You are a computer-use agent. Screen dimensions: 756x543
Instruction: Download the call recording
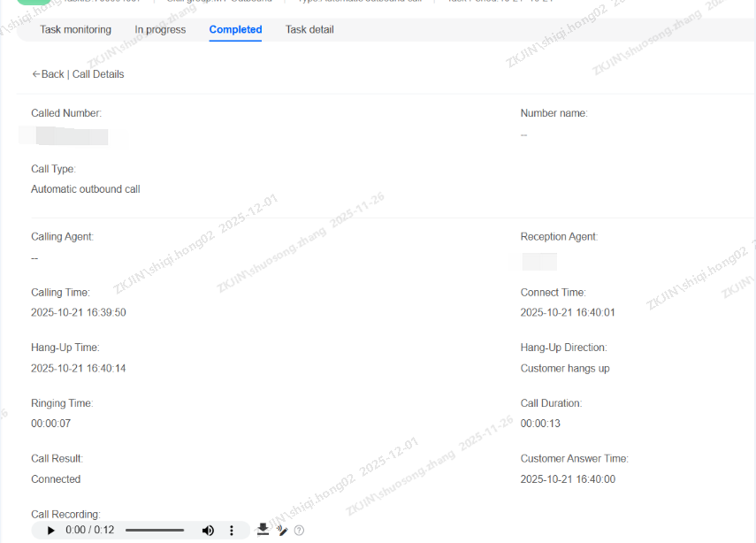pos(263,530)
